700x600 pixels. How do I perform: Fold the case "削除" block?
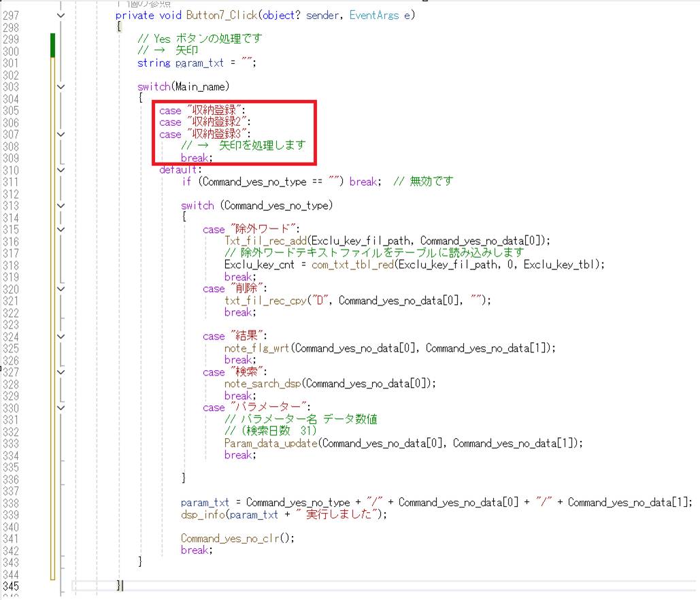(61, 288)
